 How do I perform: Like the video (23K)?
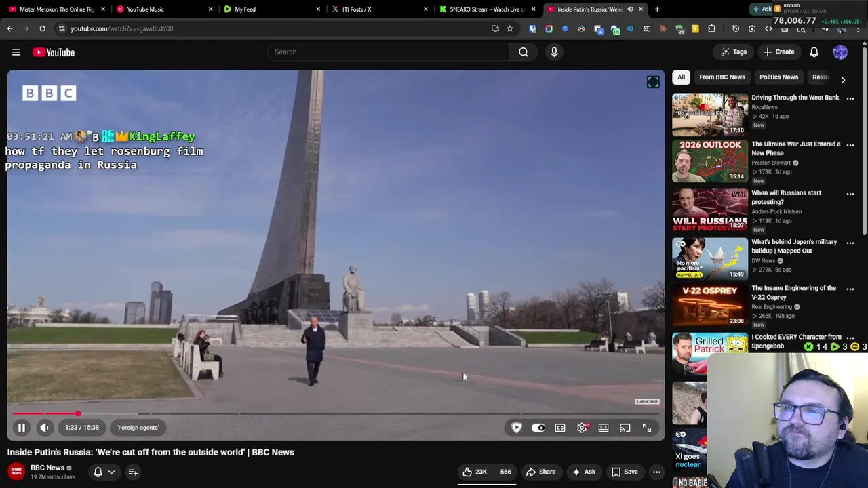[x=475, y=472]
